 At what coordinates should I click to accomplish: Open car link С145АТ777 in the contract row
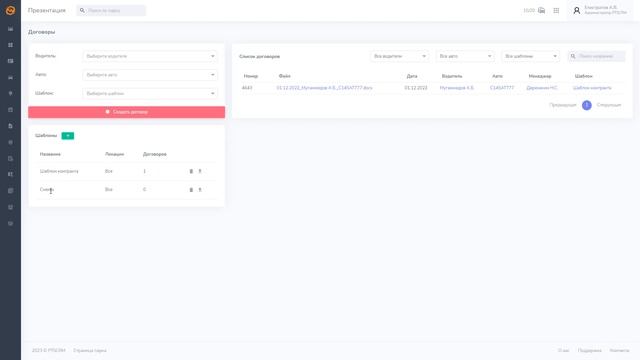[502, 88]
